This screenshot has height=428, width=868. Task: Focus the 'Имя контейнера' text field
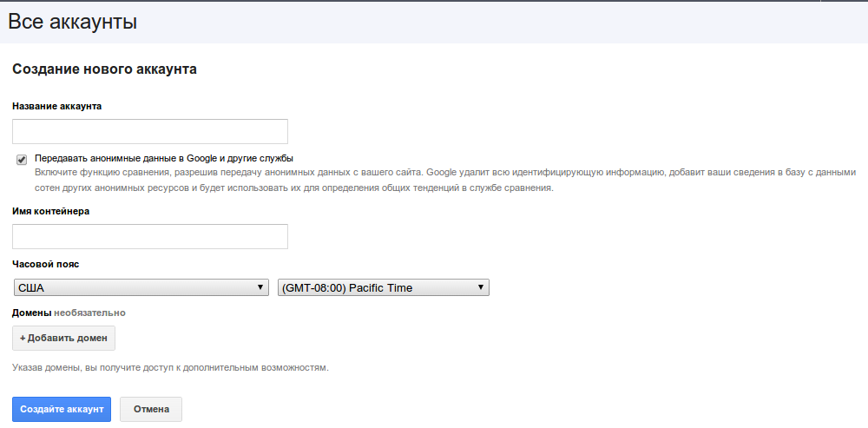coord(149,237)
